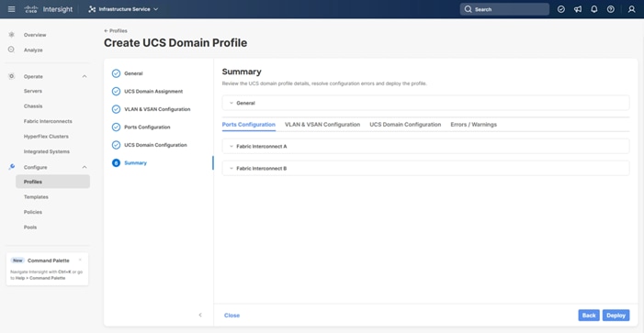The image size is (644, 333).
Task: Collapse the Operate sidebar group
Action: coord(85,76)
